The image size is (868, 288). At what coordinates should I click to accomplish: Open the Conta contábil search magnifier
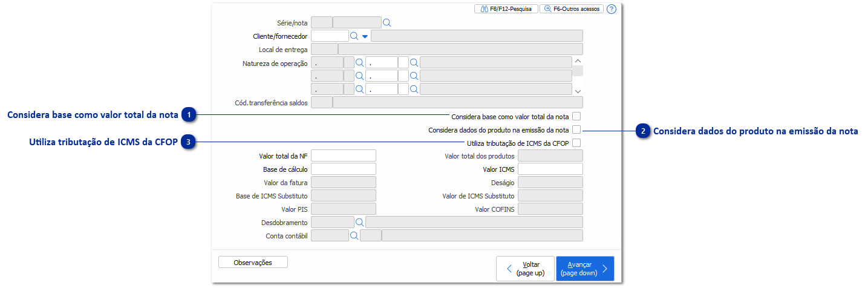pyautogui.click(x=354, y=235)
